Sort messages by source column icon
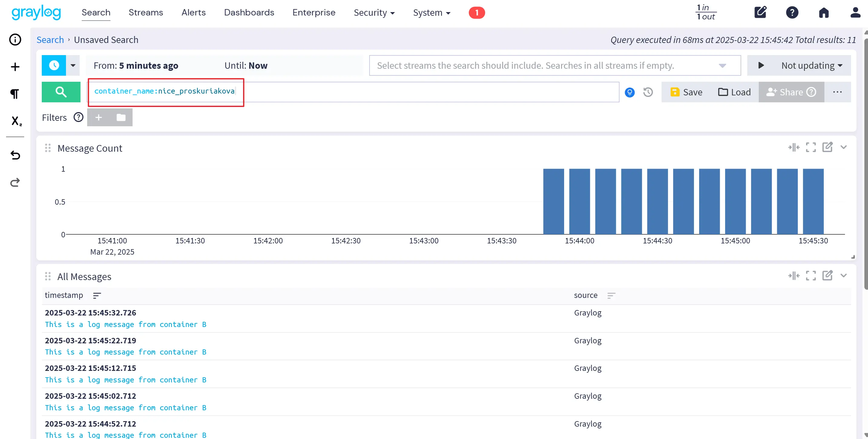 [x=611, y=296]
